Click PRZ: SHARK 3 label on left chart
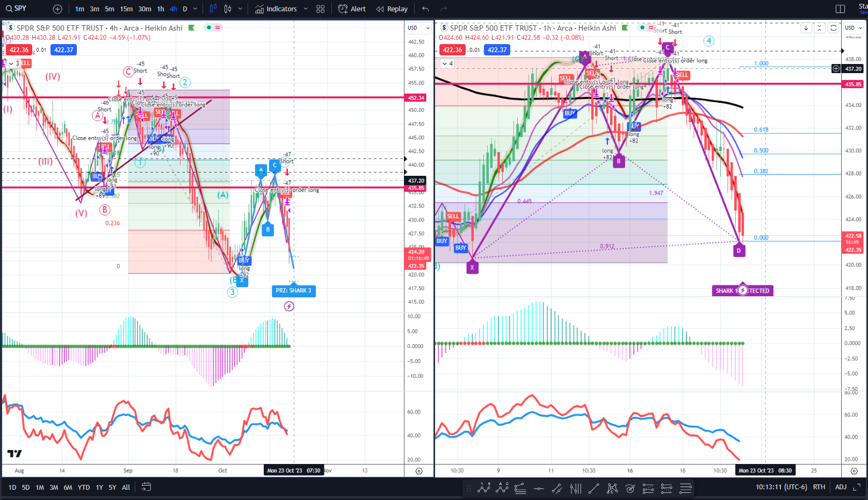Screen dimensions: 868x500 click(x=293, y=291)
